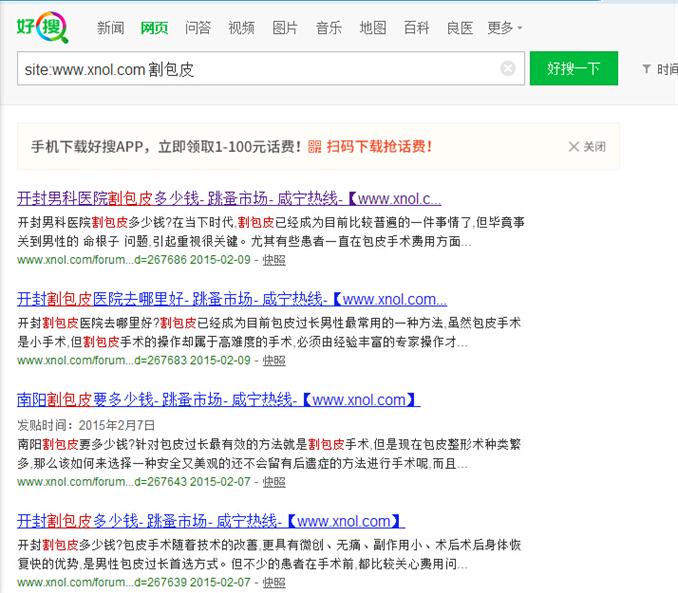Click 扫码下载抢话费 link

tap(379, 147)
